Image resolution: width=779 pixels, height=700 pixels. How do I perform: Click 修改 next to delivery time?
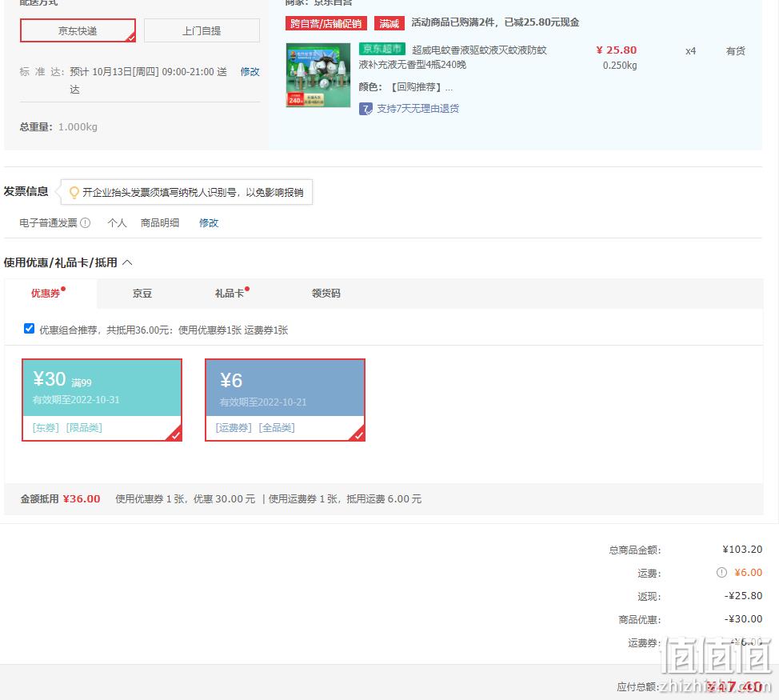pos(250,71)
